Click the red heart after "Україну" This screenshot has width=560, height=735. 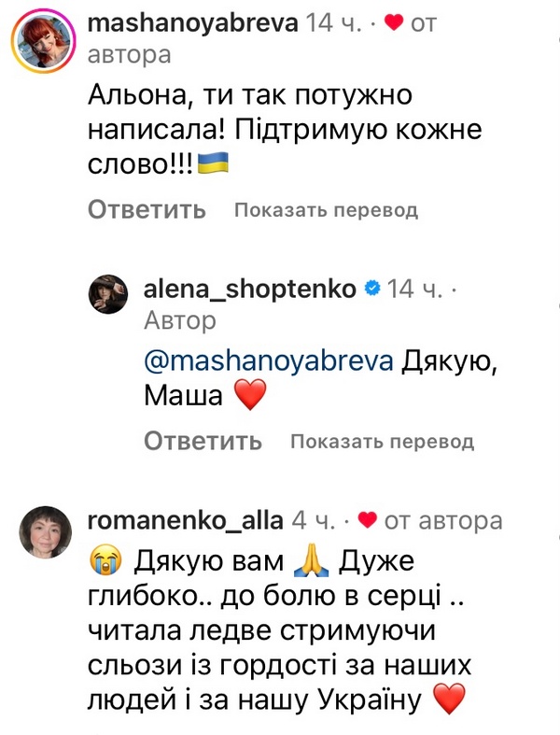click(449, 700)
